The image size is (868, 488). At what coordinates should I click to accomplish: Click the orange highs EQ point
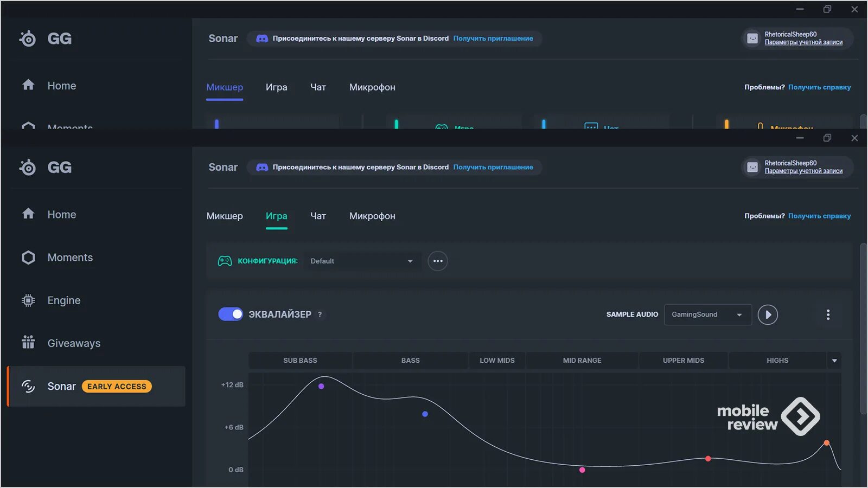827,443
